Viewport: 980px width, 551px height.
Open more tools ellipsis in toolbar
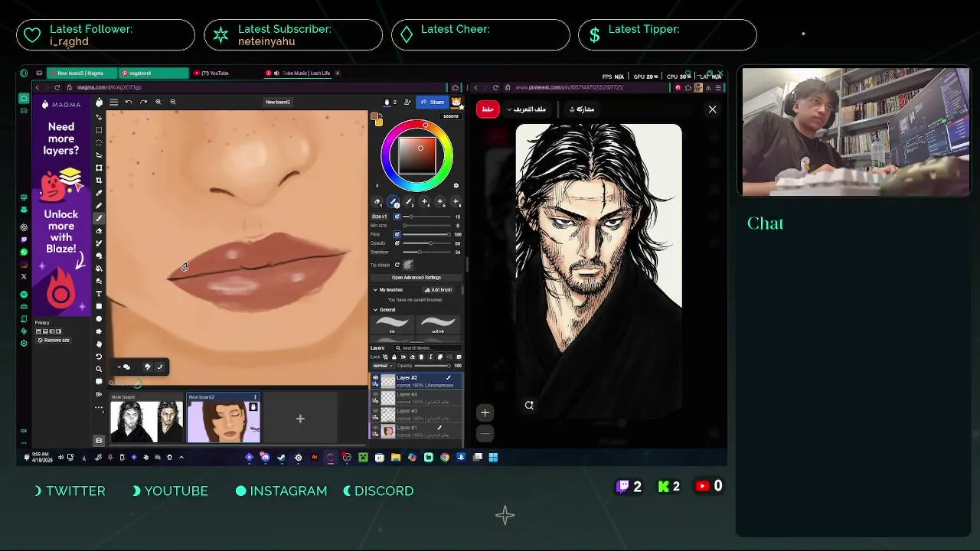click(x=99, y=407)
